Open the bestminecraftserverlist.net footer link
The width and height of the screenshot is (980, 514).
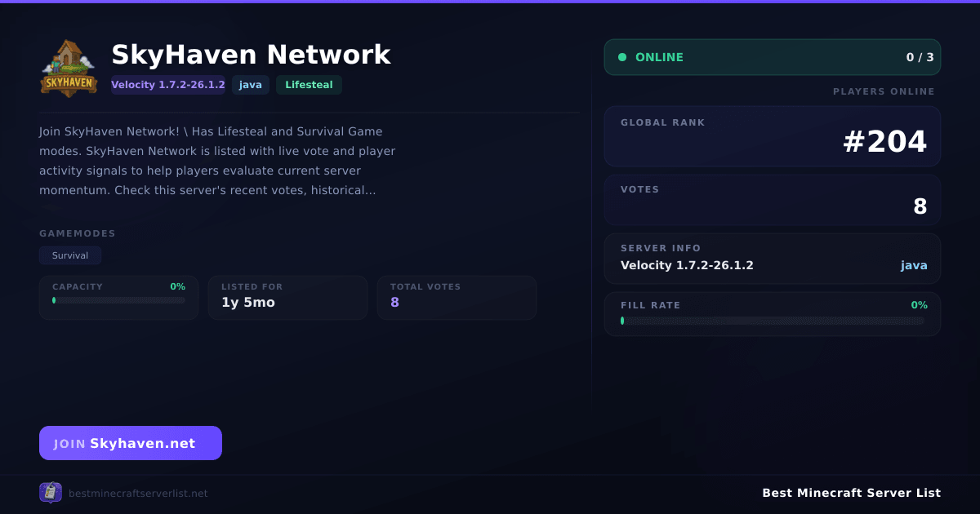click(138, 493)
